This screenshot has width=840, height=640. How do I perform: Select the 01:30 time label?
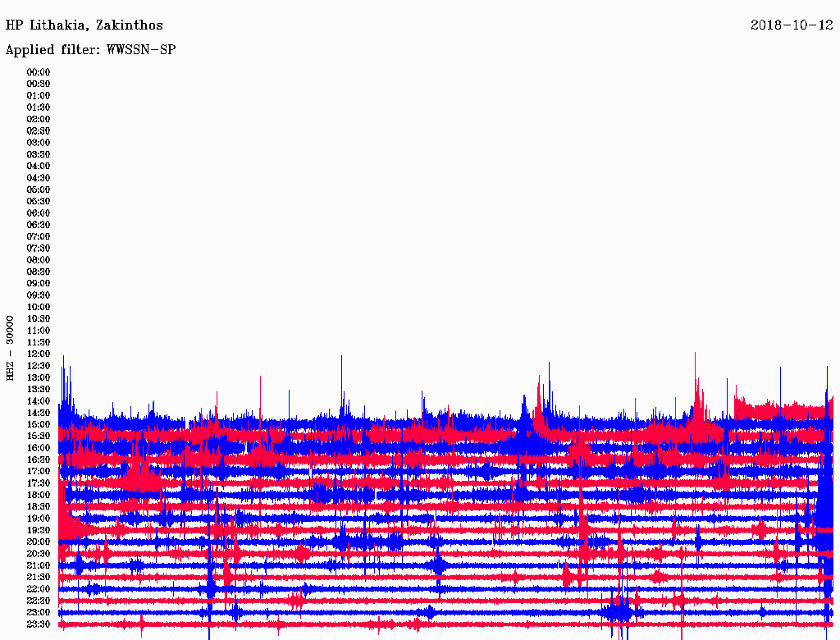click(39, 107)
